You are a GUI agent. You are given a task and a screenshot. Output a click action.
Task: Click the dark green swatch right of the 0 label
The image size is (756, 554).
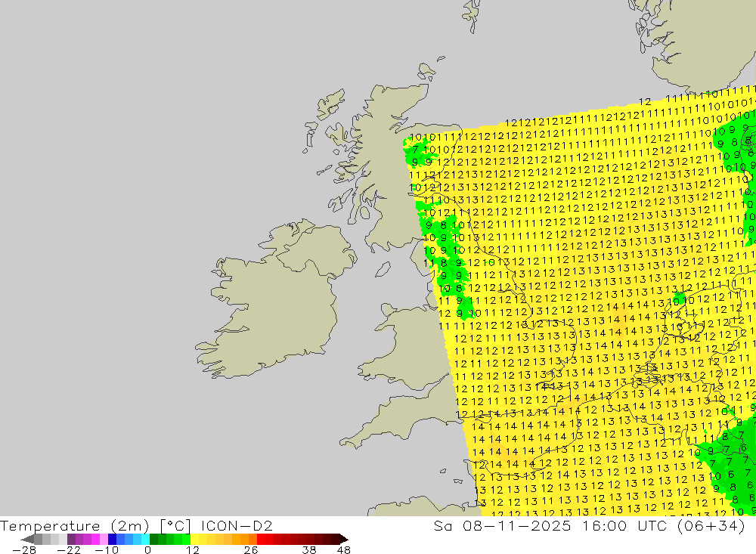click(153, 539)
